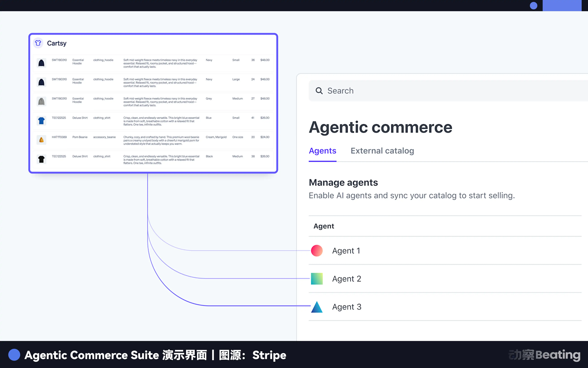Click the navy hoodie thumbnail, size Large
Screen dimensions: 588x368
(41, 82)
